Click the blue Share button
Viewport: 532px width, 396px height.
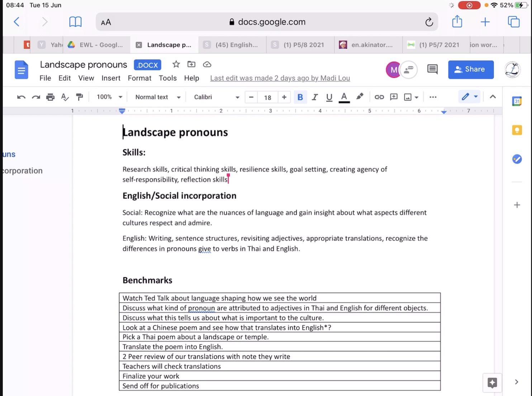point(471,70)
